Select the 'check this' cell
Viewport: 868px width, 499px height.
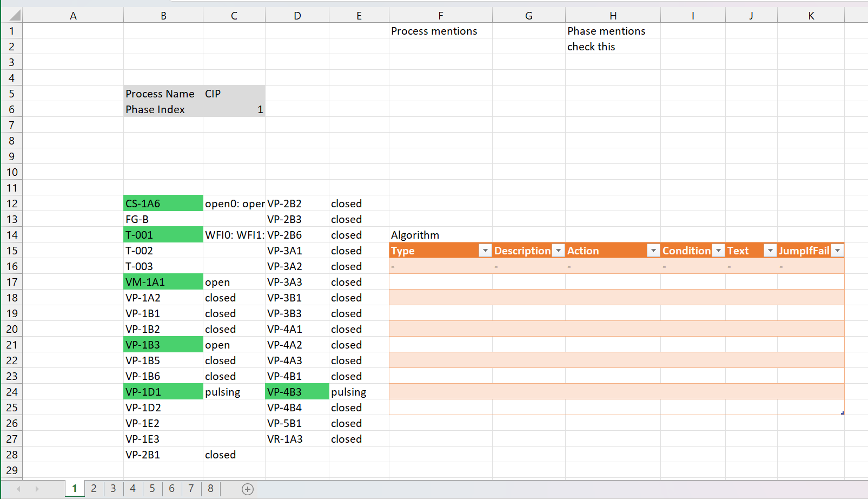pyautogui.click(x=613, y=47)
